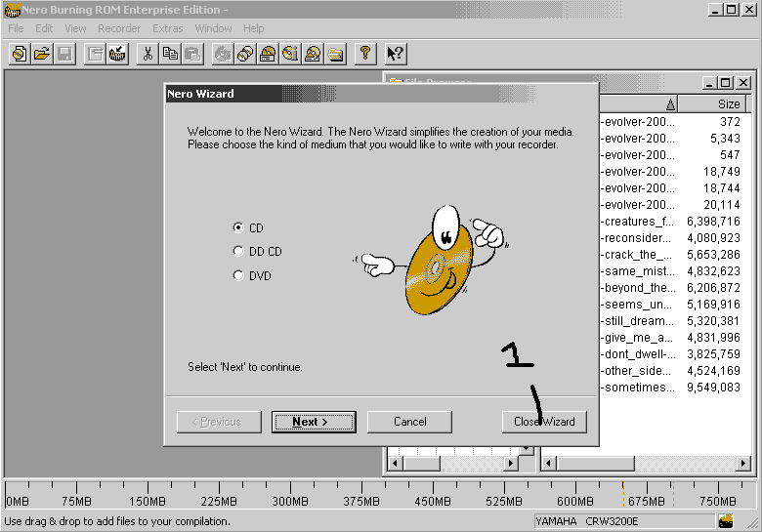Select the file row 'still_dream...'
Screen dimensions: 762x532
pyautogui.click(x=670, y=321)
